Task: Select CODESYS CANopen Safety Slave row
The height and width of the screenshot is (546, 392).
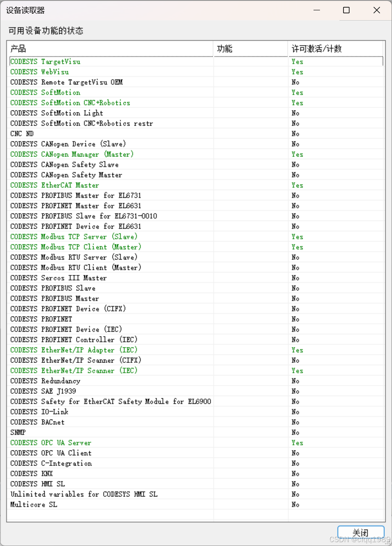Action: click(x=196, y=164)
